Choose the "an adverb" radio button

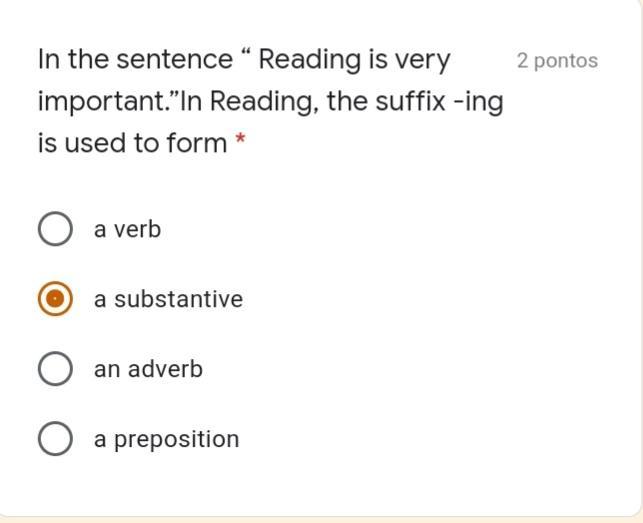[x=55, y=368]
